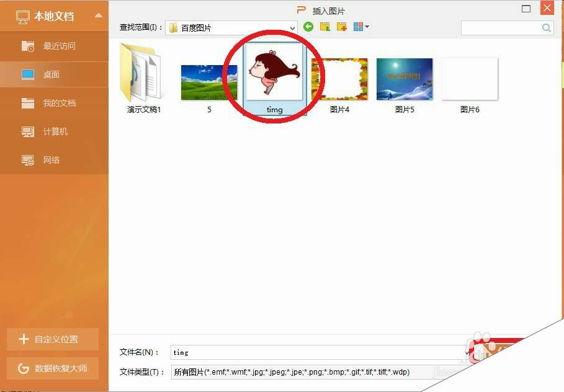Viewport: 564px width, 392px height.
Task: Select the 图片5 snowy scene thumbnail
Action: (x=404, y=78)
